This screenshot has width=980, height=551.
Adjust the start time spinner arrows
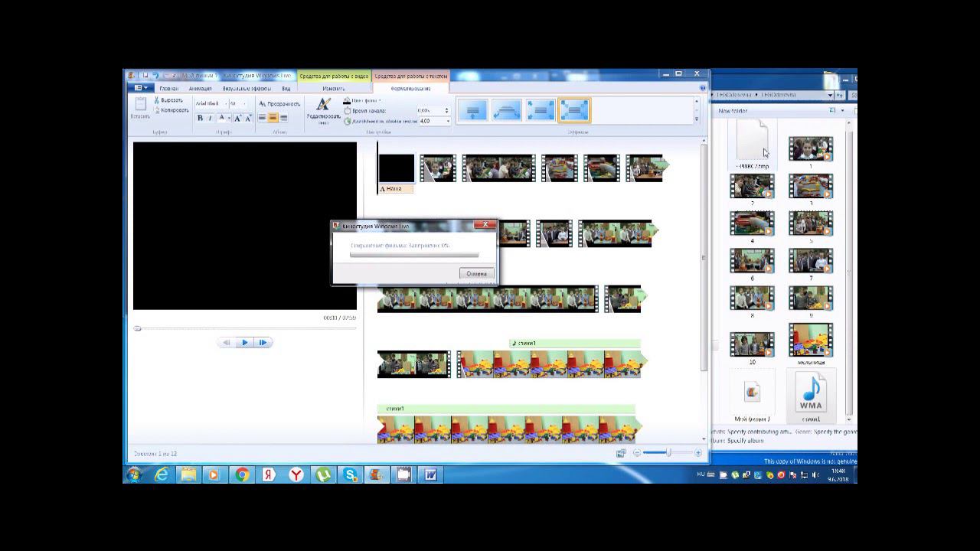[448, 111]
